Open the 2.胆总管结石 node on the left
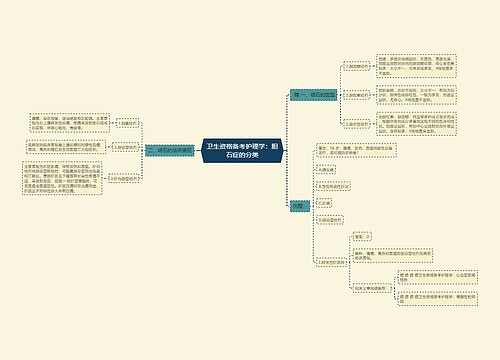The width and height of the screenshot is (500, 360). [x=125, y=147]
